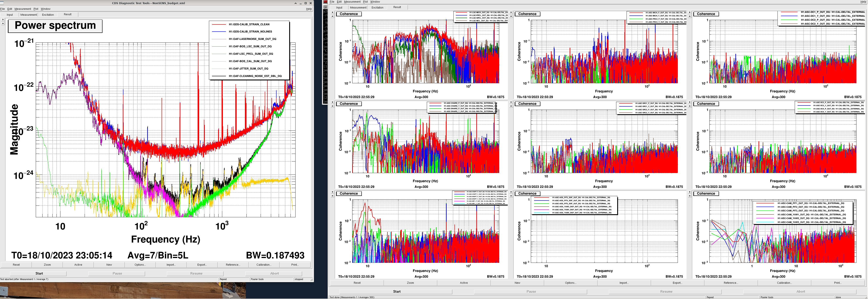The image size is (868, 299).
Task: Switch to Excitation tab in left window
Action: pyautogui.click(x=48, y=14)
